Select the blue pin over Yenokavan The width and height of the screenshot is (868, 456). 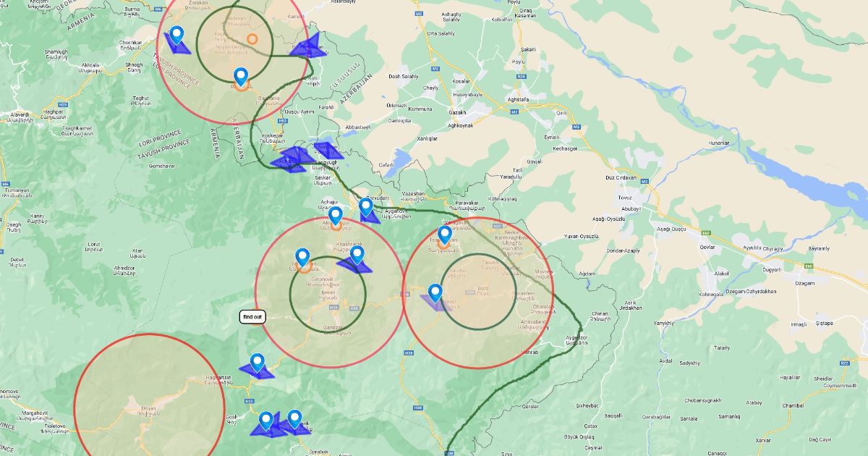point(303,258)
